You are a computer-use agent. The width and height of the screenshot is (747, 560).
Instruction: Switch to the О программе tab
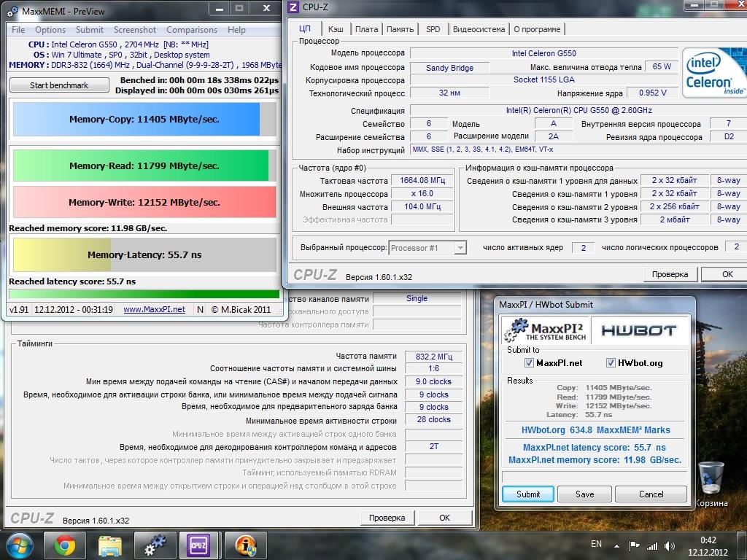(x=537, y=29)
